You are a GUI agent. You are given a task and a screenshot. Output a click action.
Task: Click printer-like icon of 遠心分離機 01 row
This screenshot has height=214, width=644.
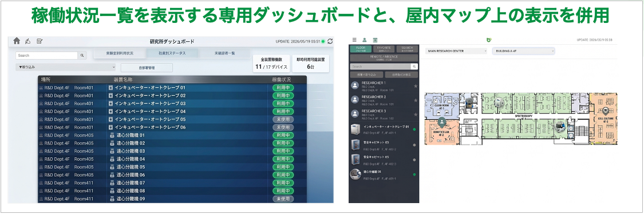point(112,135)
